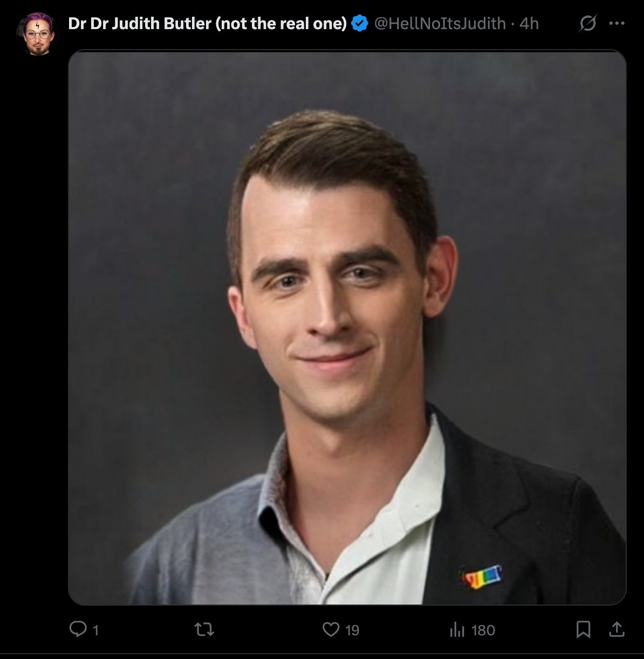This screenshot has width=644, height=659.
Task: Bookmark this post
Action: [583, 629]
